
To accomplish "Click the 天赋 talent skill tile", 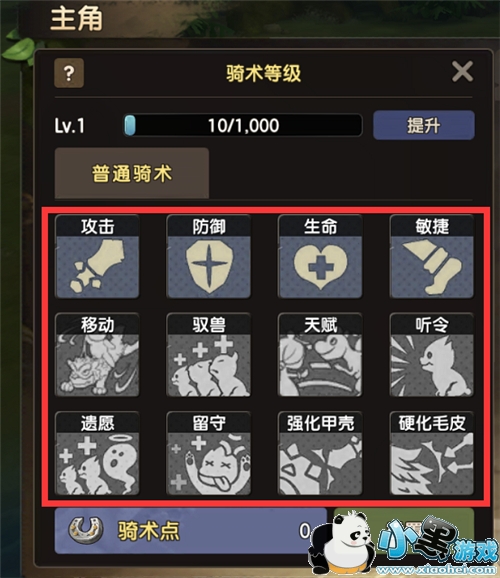I will (x=320, y=355).
